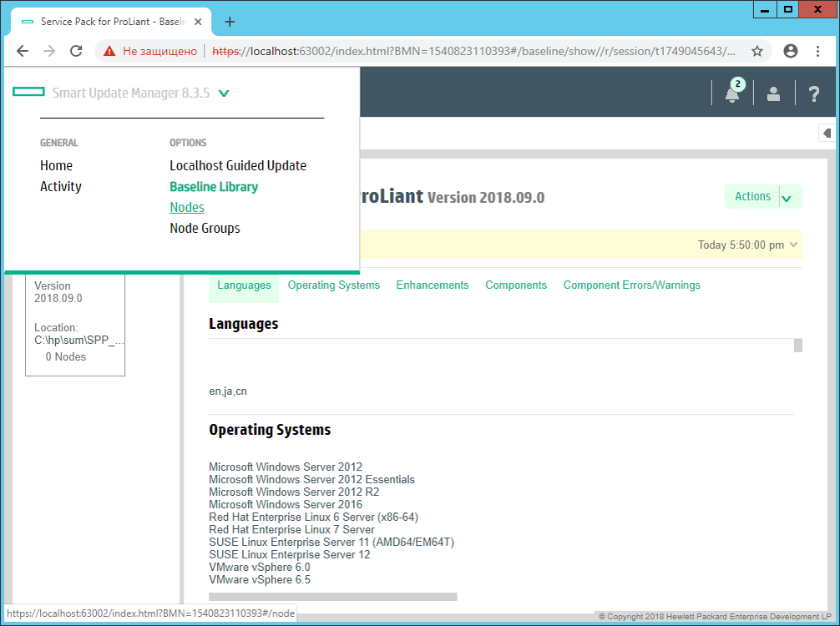Image resolution: width=840 pixels, height=626 pixels.
Task: Click the browser profile avatar icon
Action: pos(790,51)
